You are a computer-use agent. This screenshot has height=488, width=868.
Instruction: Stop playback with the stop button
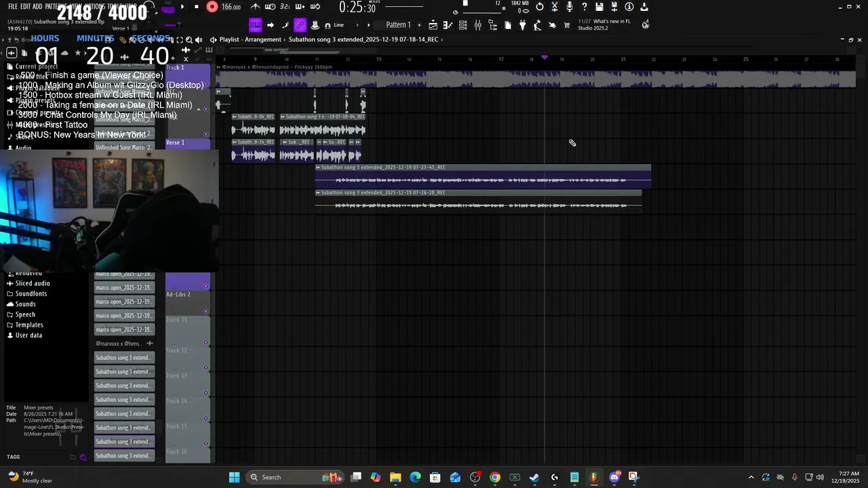coord(197,7)
